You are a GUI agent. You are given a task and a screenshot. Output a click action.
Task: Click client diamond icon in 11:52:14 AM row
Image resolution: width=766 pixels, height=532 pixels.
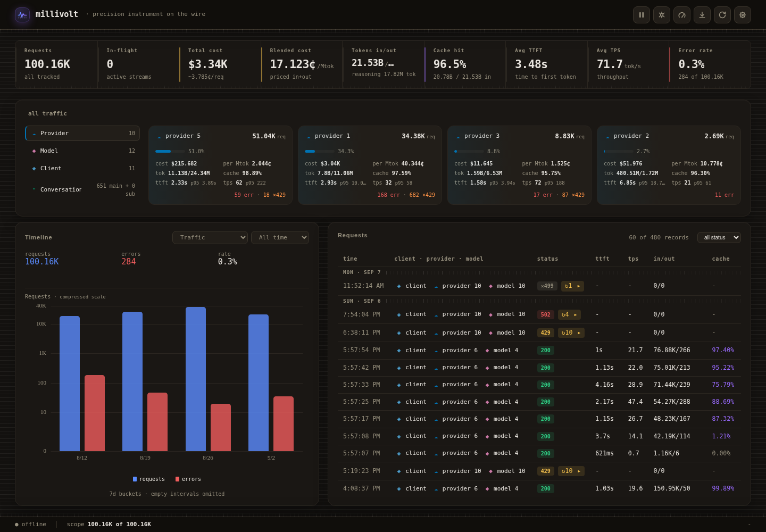[399, 286]
